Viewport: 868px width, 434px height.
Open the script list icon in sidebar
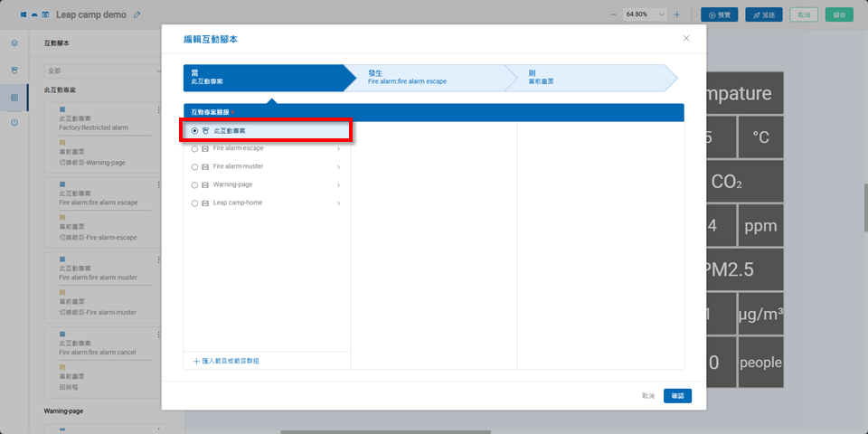pyautogui.click(x=14, y=97)
